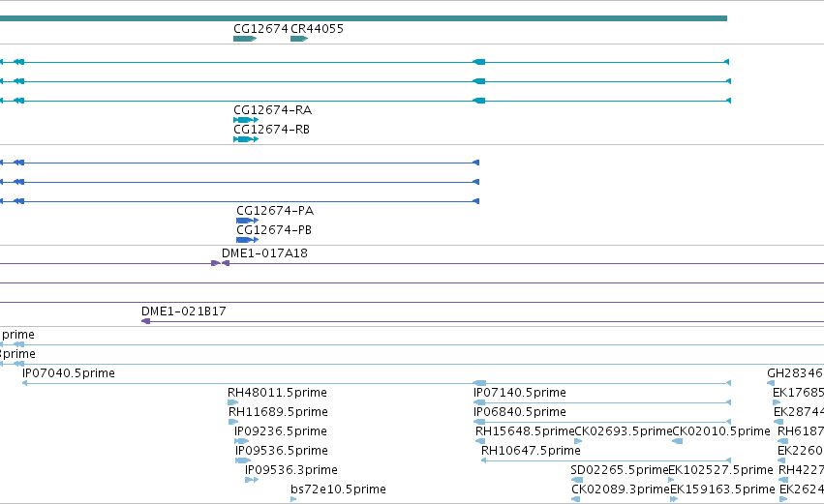Select the CK02010.5prime EST glyph
This screenshot has width=824, height=504.
[x=678, y=441]
